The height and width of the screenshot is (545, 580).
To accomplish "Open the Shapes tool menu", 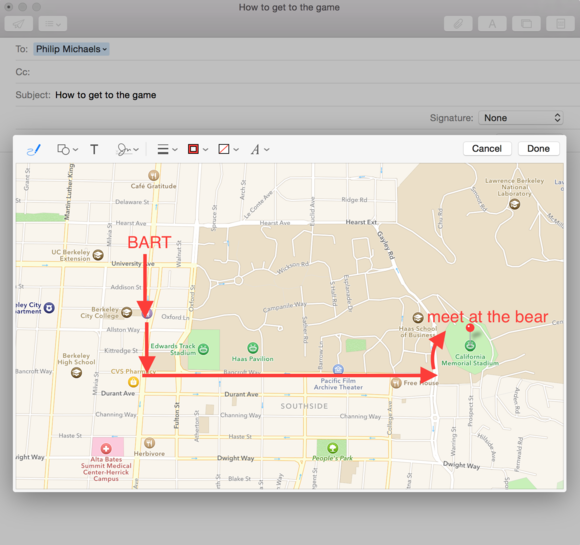I will point(67,149).
